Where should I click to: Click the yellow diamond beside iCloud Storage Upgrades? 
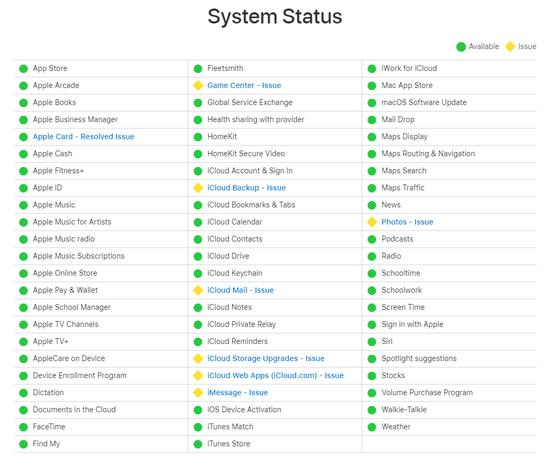click(198, 359)
